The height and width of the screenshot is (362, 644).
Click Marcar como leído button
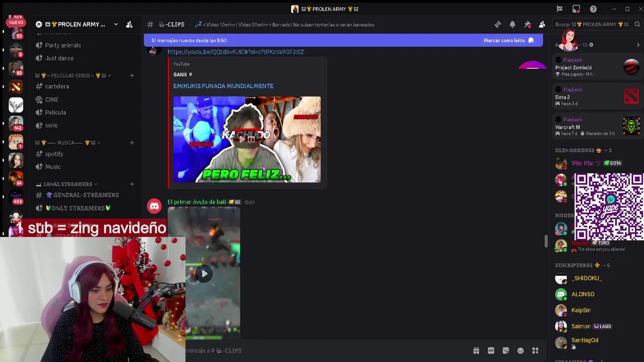pos(509,40)
